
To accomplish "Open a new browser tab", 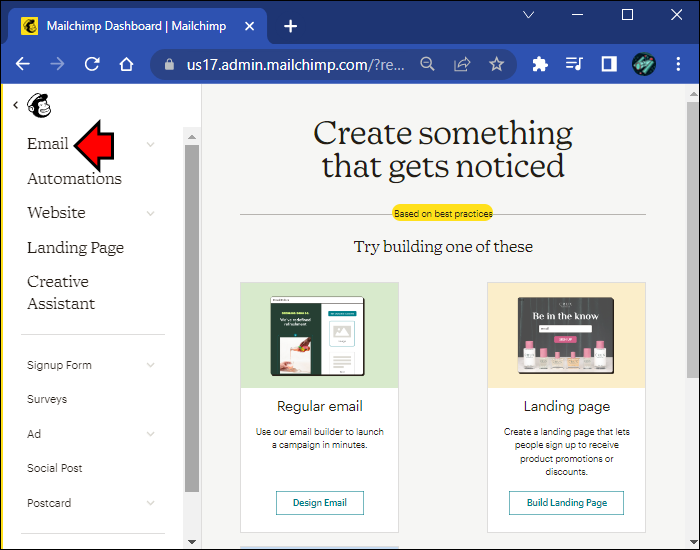I will tap(291, 26).
